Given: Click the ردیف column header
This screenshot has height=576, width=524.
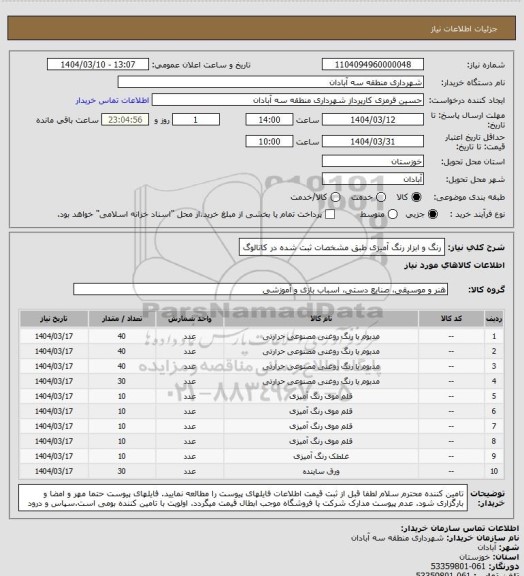Looking at the screenshot, I should click(x=494, y=319).
